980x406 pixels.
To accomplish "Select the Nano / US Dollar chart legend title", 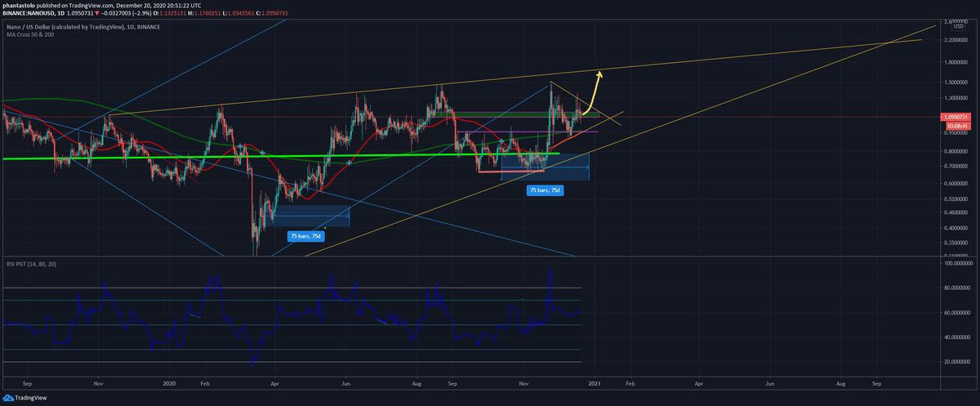I will (82, 27).
